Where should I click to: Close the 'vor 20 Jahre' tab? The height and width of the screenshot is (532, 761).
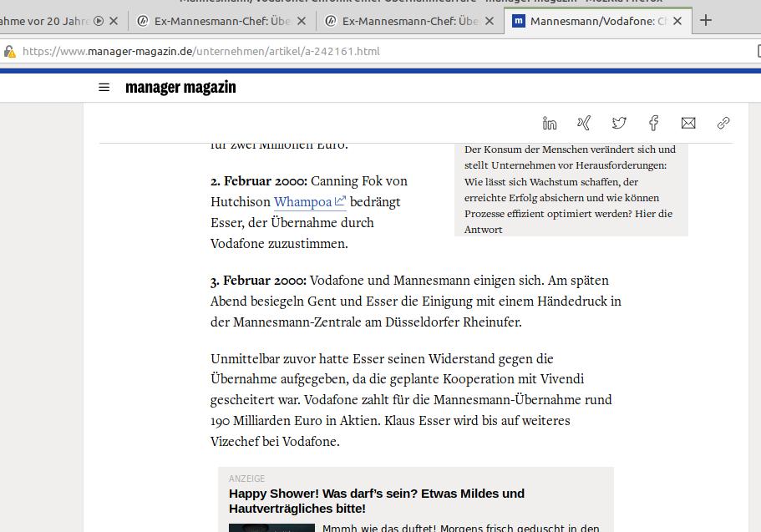tap(114, 21)
